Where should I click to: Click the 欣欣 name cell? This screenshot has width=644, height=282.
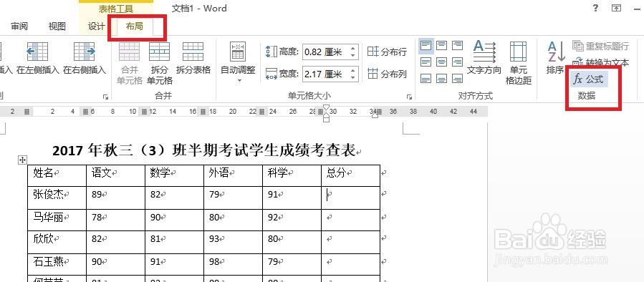pos(57,242)
